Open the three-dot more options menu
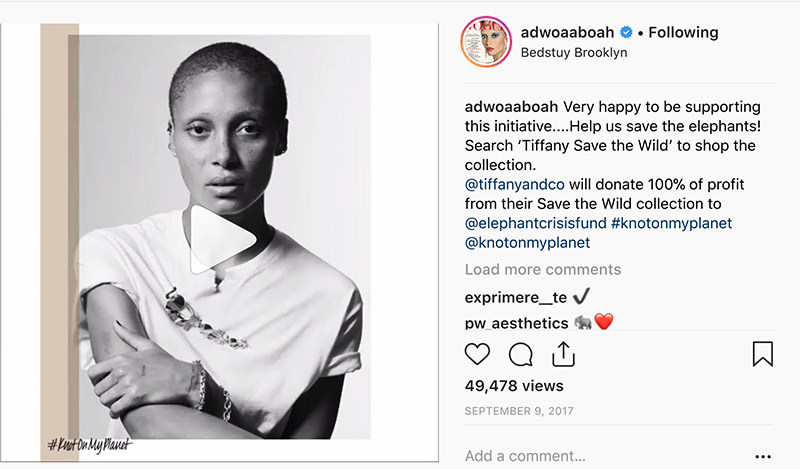 click(x=763, y=456)
